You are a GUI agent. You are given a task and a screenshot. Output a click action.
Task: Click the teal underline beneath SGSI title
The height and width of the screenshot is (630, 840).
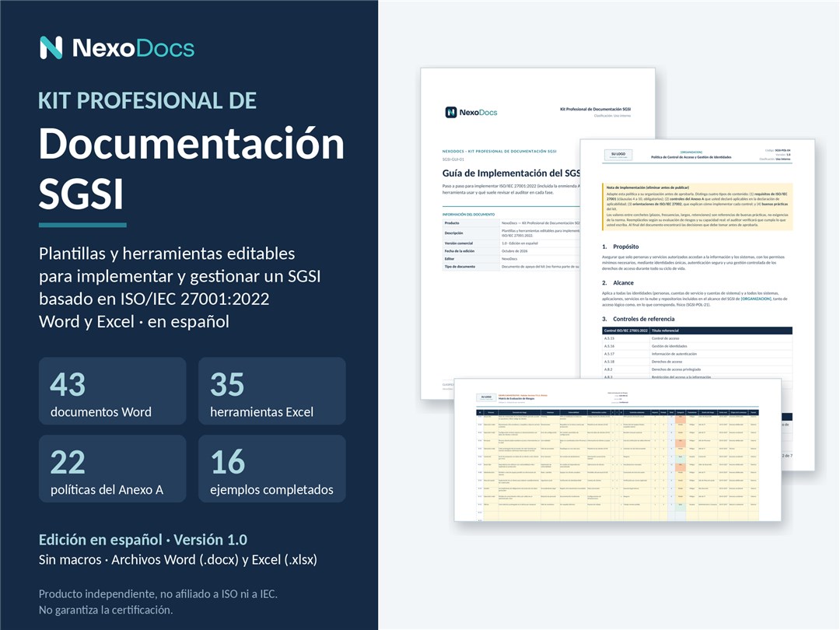(x=82, y=225)
